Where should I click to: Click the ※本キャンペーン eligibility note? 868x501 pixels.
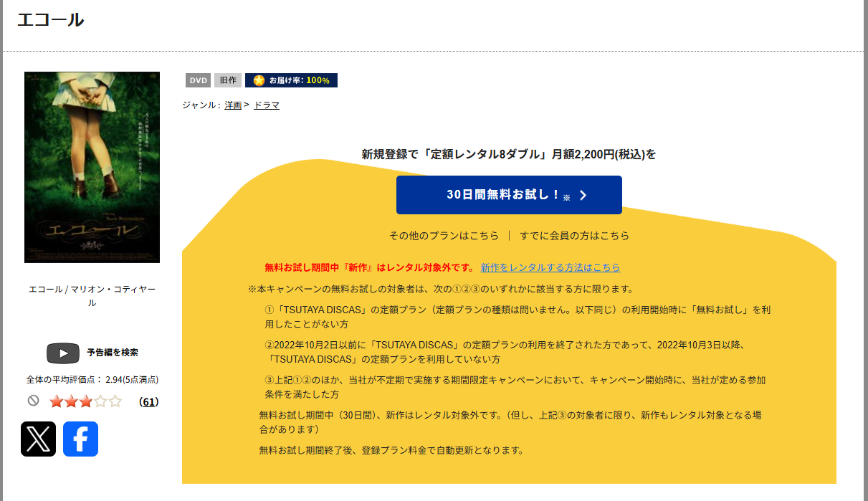pos(441,290)
